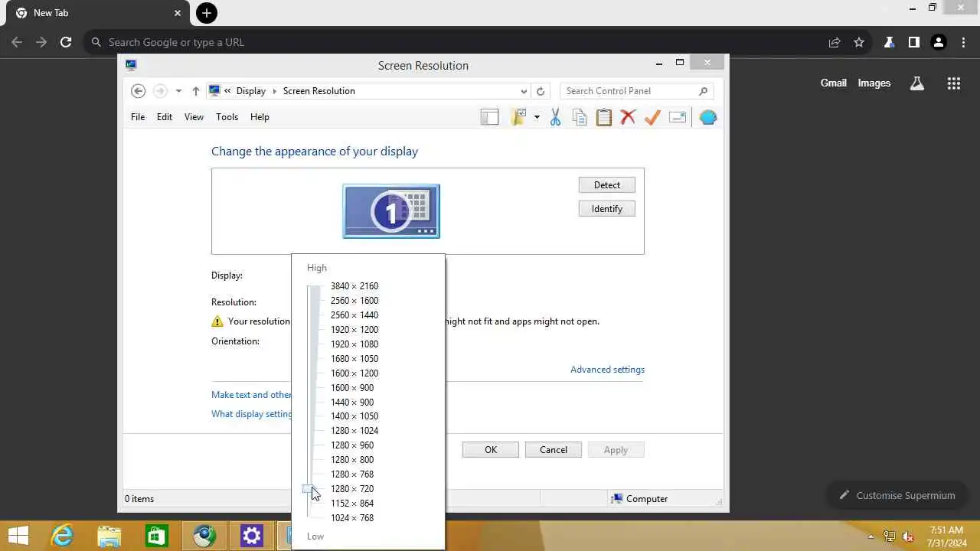980x551 pixels.
Task: Click the OK button
Action: [x=491, y=450]
